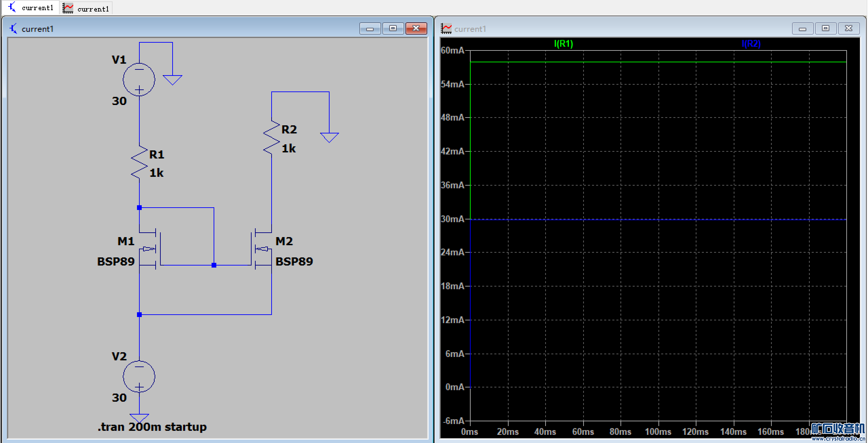Click the V1 voltage source symbol
868x443 pixels.
tap(139, 80)
